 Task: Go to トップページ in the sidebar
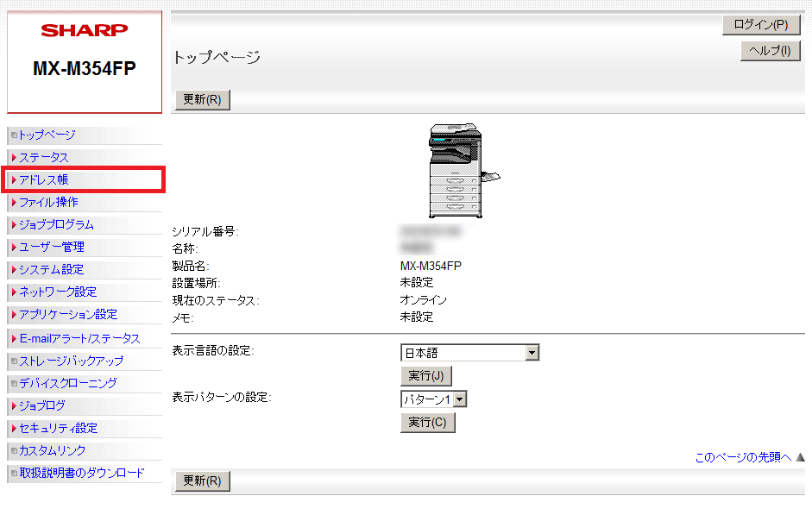coord(47,135)
